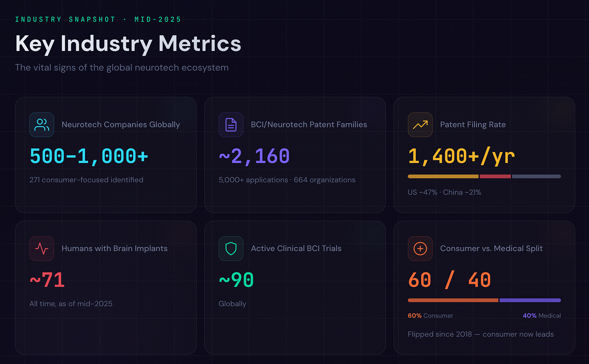Click the '40% Medical' label

(x=542, y=315)
